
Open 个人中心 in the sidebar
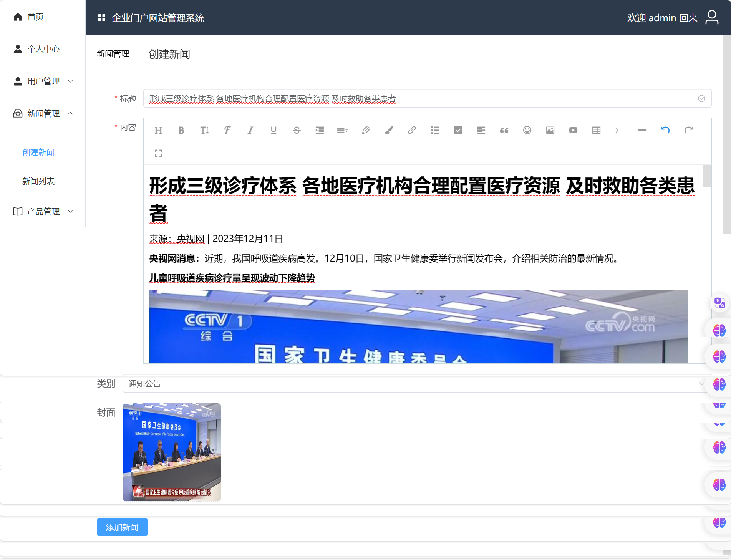pyautogui.click(x=43, y=49)
